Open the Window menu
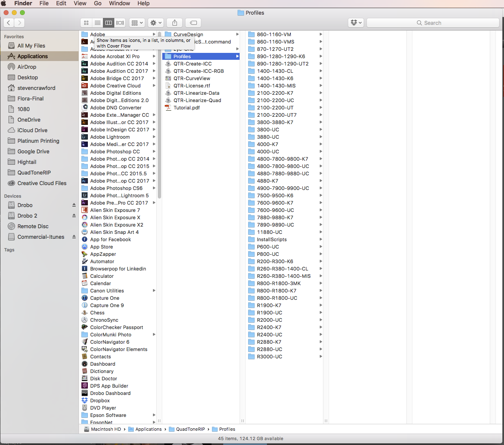The width and height of the screenshot is (504, 445). [120, 3]
